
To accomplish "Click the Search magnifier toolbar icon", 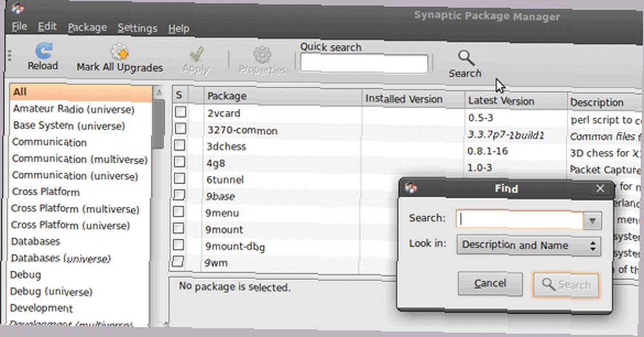I will [x=466, y=58].
